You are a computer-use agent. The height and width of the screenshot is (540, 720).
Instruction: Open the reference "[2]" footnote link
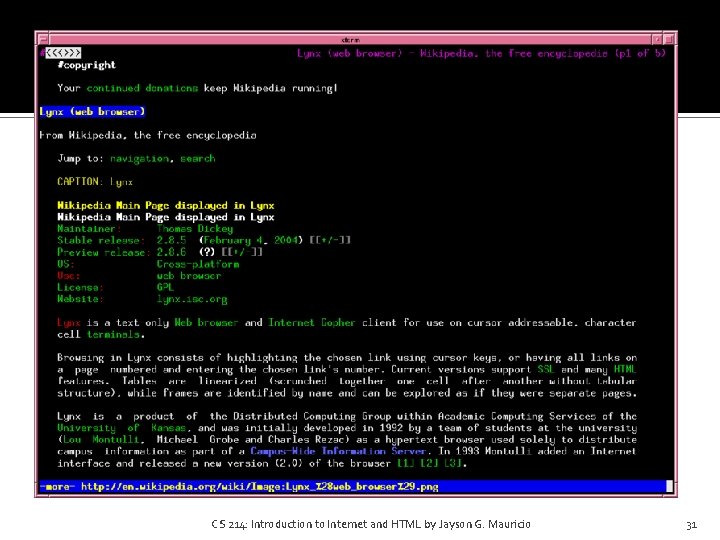[429, 463]
